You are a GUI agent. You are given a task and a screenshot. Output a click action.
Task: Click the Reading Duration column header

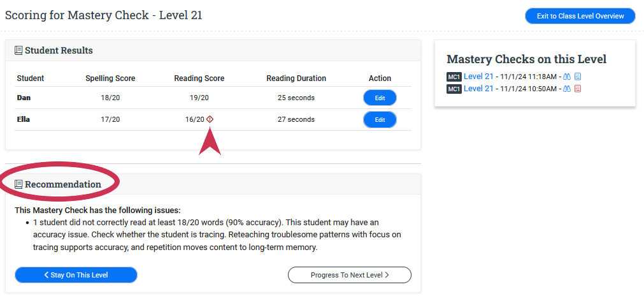click(296, 78)
